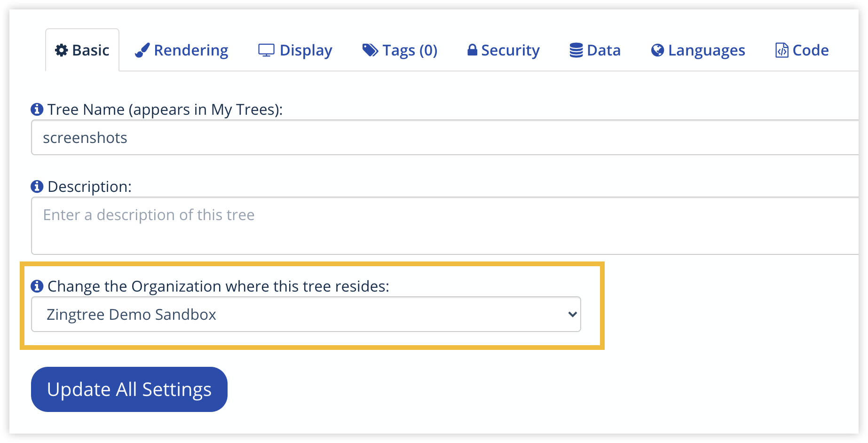The width and height of the screenshot is (868, 443).
Task: Click the code document icon beside Code
Action: 781,49
